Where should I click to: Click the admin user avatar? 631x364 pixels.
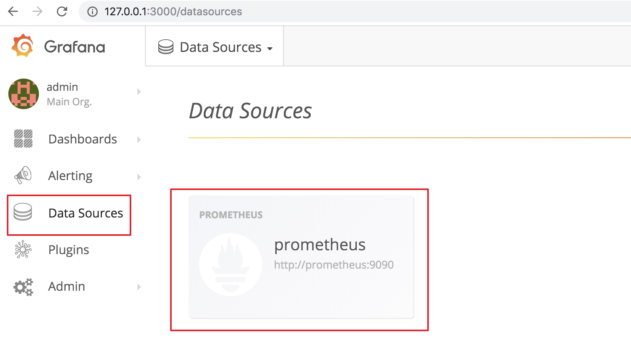tap(24, 94)
